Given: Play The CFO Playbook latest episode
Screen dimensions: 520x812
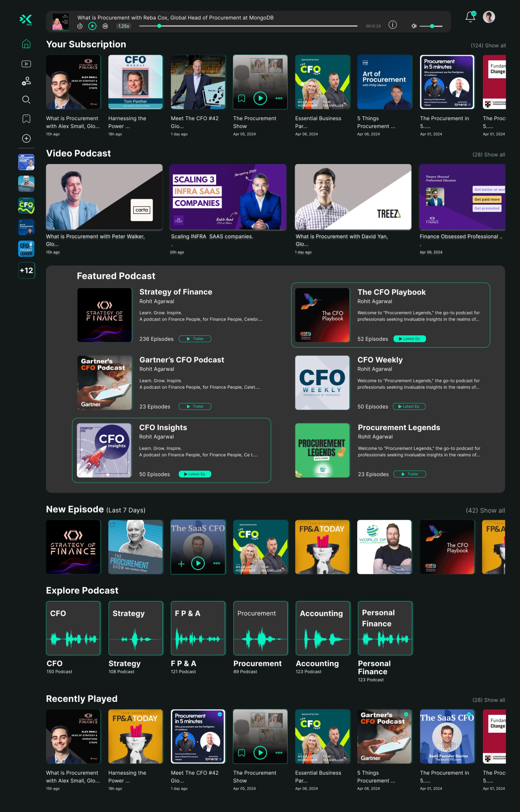Looking at the screenshot, I should click(409, 339).
